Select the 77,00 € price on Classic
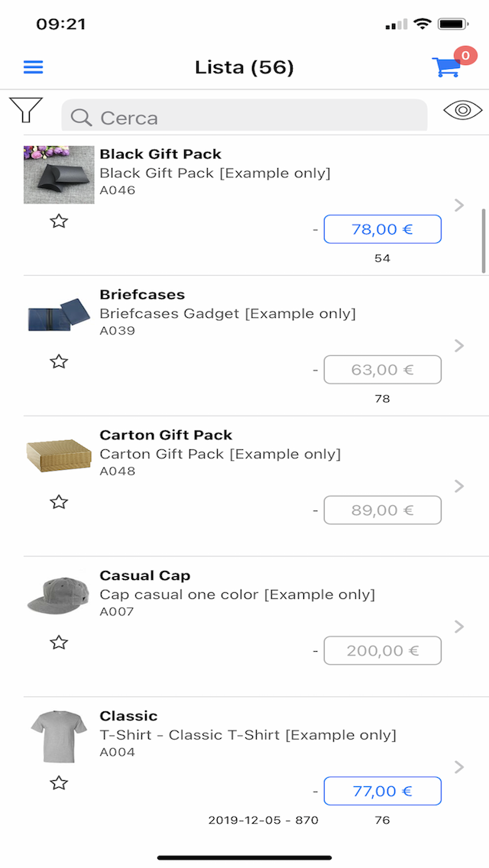Screen dimensions: 489x868 [382, 791]
